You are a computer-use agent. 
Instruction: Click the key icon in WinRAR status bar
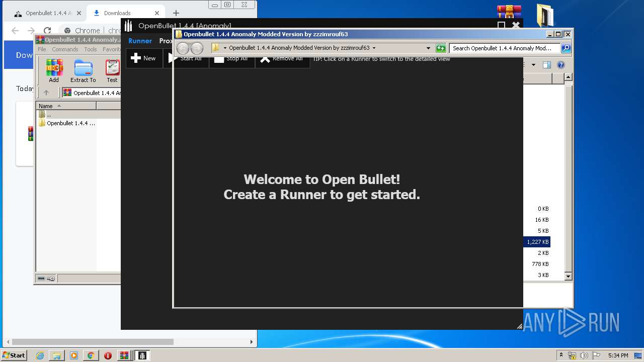tap(51, 279)
